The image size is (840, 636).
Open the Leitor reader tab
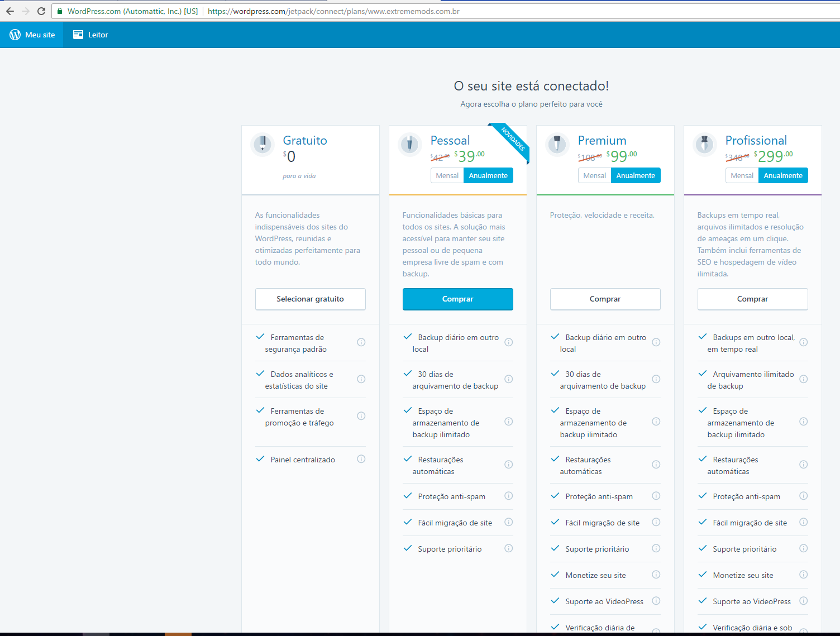pyautogui.click(x=90, y=35)
